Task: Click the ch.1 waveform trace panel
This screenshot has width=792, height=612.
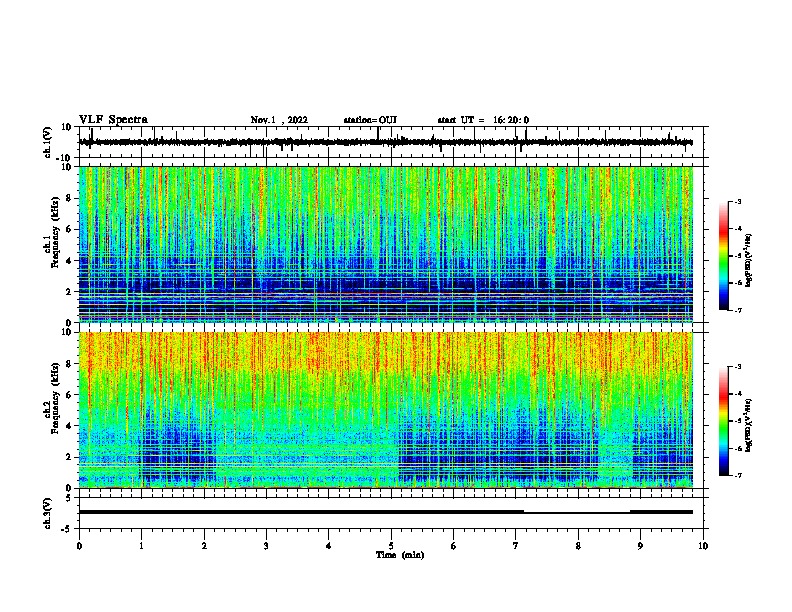Action: [x=391, y=142]
